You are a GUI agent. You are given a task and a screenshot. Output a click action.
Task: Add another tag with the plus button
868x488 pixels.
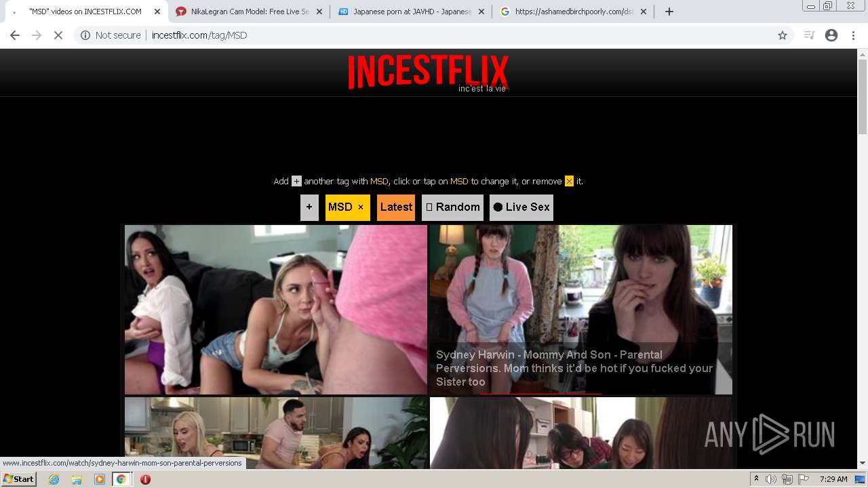(309, 207)
